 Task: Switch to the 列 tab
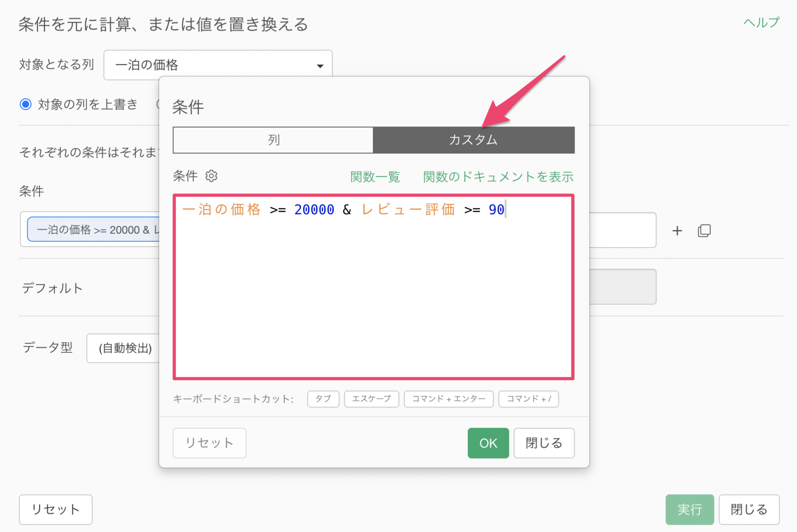point(273,140)
